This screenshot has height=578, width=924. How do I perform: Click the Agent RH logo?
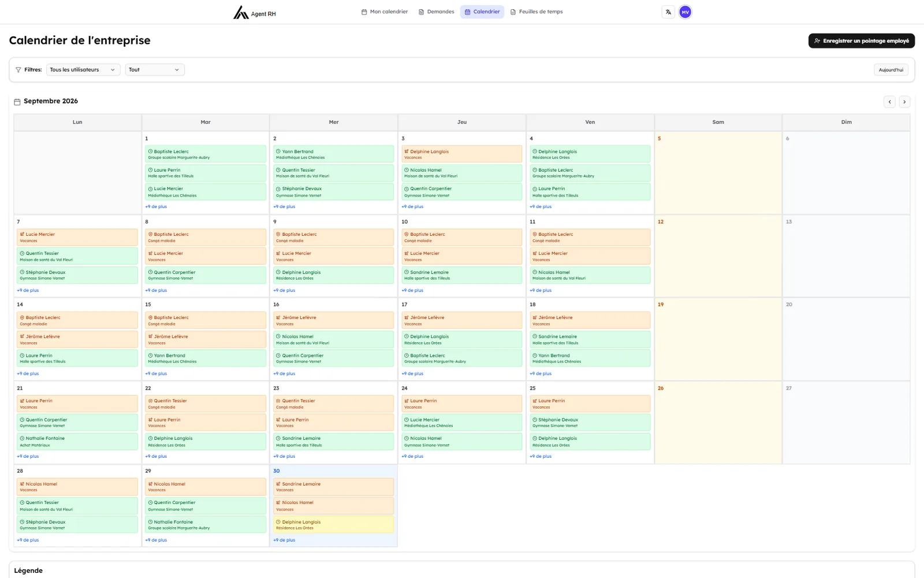click(x=254, y=12)
